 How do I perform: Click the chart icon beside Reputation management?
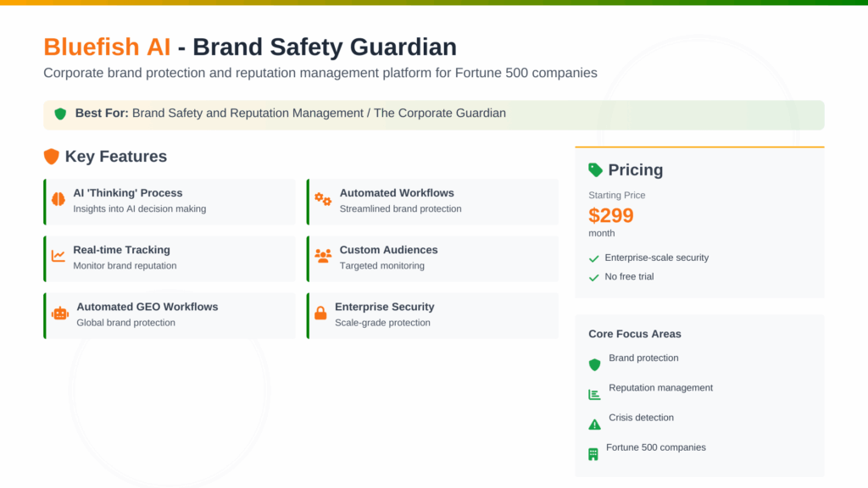(594, 394)
